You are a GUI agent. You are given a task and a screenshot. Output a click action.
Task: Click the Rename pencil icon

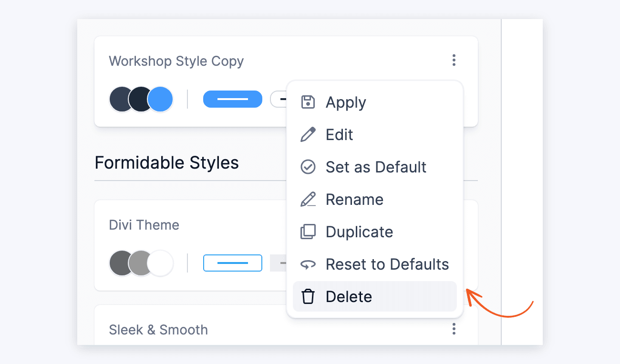click(x=308, y=199)
